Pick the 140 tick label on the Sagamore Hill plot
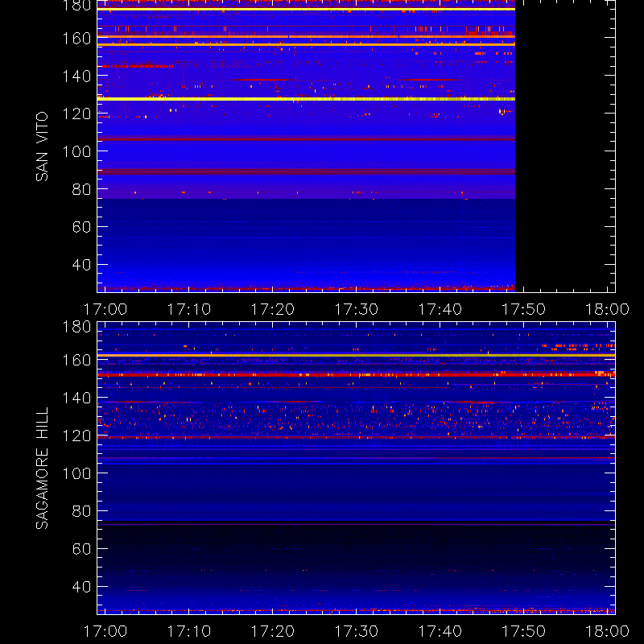 tap(76, 398)
